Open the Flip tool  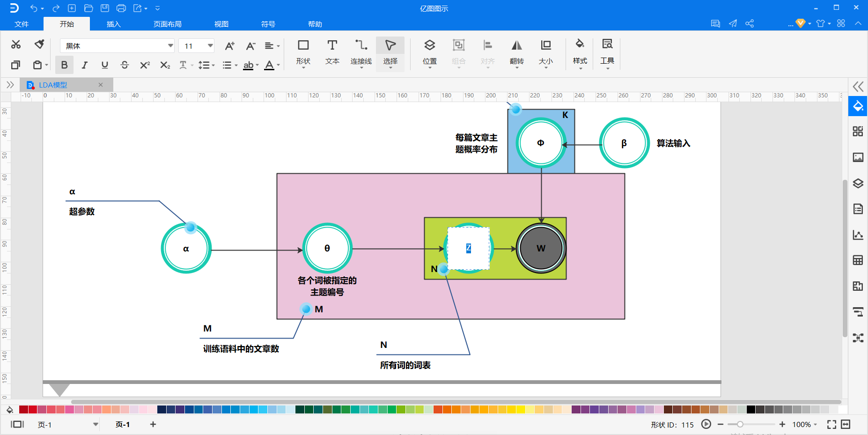coord(516,52)
